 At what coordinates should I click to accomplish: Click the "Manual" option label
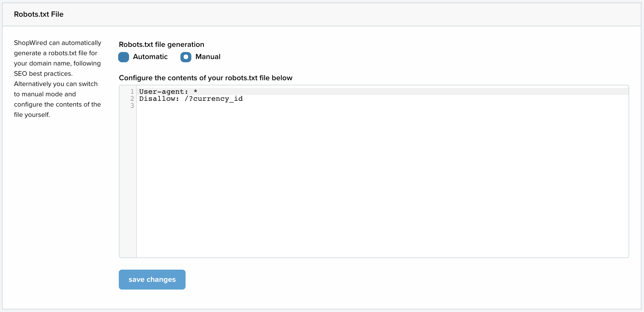pos(208,57)
